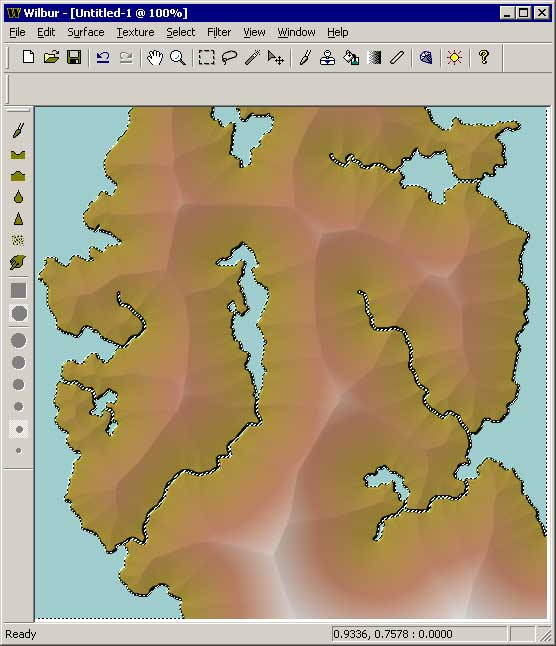Select the largest round brush size

[19, 341]
